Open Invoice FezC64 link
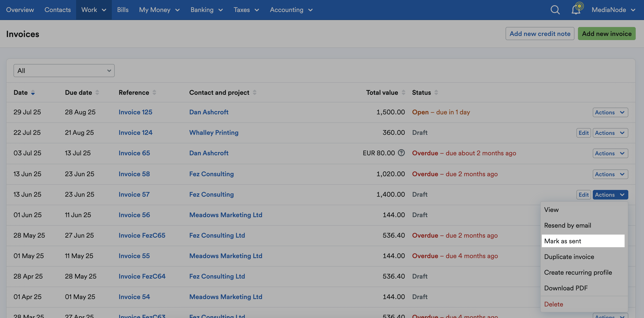Viewport: 644px width, 318px height. (142, 277)
